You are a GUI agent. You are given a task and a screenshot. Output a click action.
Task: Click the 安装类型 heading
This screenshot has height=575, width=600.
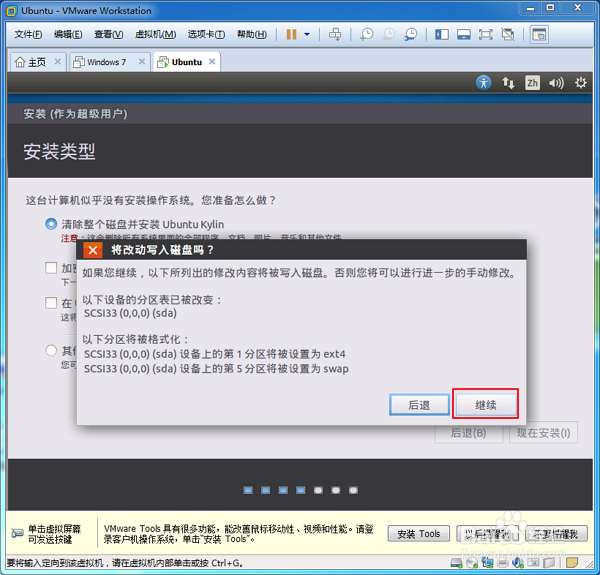[x=59, y=152]
